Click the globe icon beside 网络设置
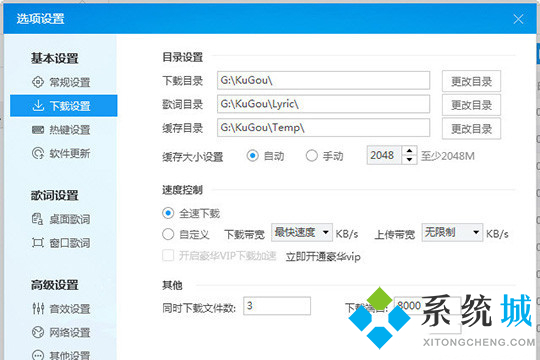 [x=38, y=332]
